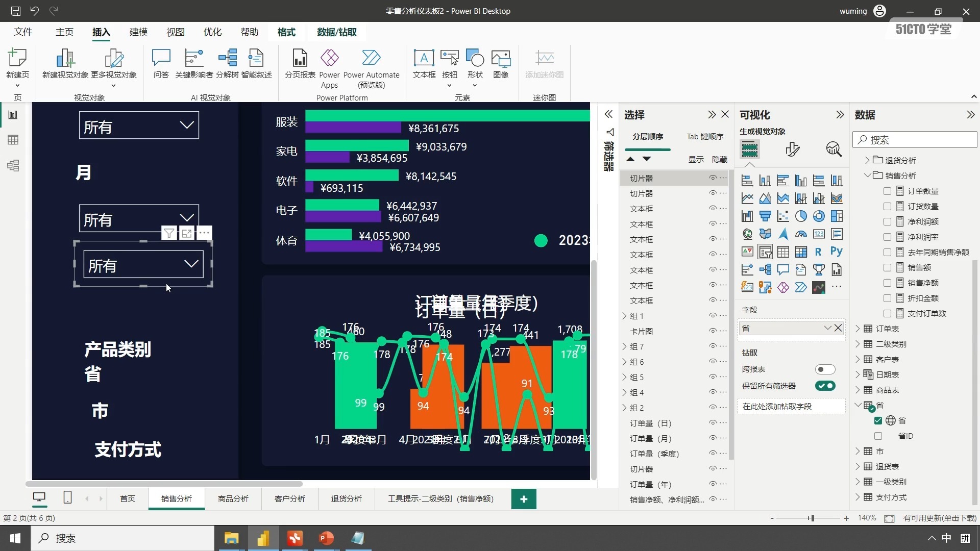
Task: Uncheck the 省 field checkbox
Action: 878,421
